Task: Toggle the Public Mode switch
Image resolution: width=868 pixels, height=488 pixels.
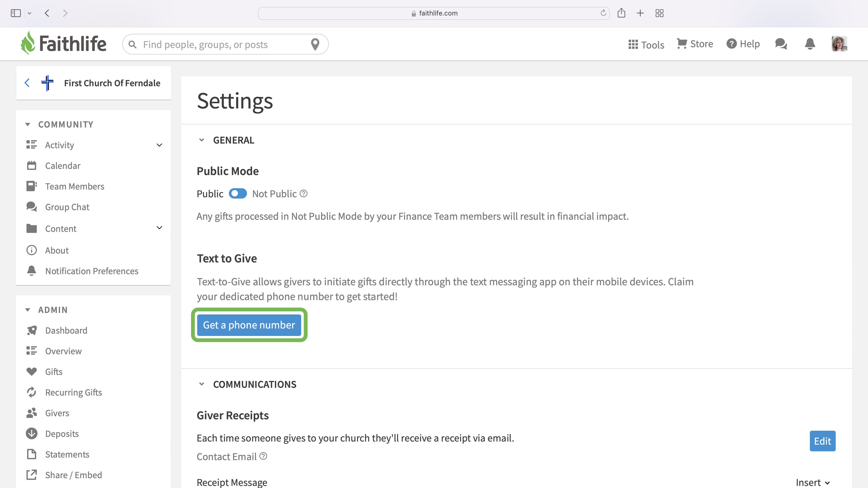Action: [x=238, y=194]
